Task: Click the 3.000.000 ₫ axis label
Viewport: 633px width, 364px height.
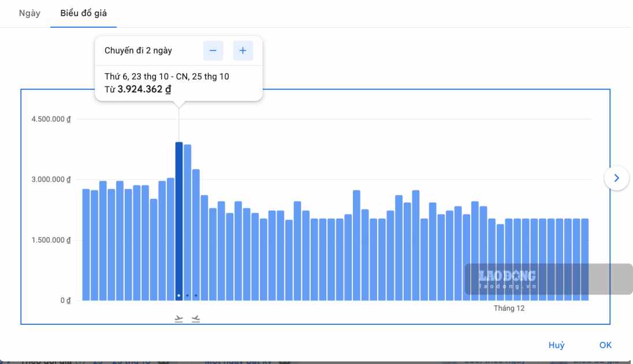Action: pos(51,179)
